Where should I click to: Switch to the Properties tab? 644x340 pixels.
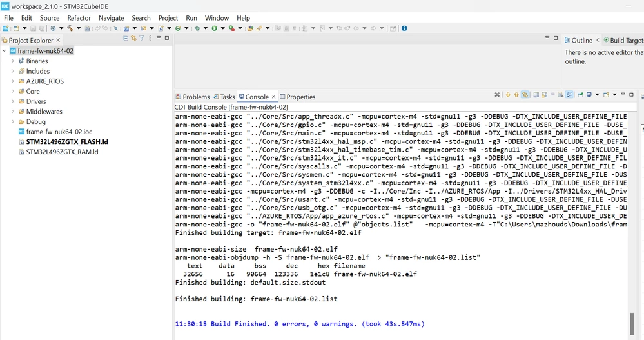click(298, 97)
